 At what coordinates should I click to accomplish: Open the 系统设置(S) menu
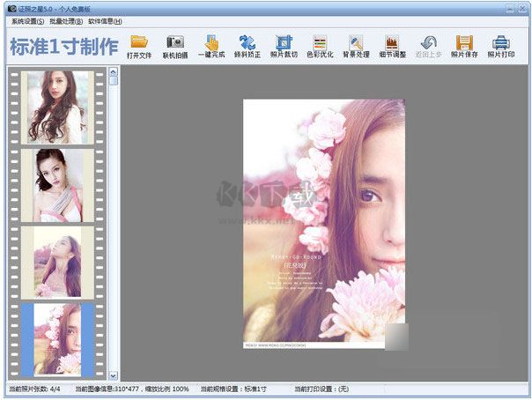27,20
